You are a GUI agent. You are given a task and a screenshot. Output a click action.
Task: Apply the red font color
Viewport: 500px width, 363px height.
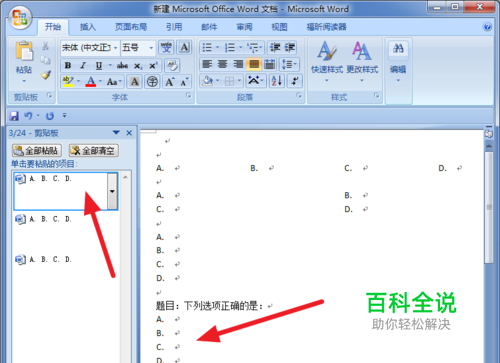(x=91, y=81)
